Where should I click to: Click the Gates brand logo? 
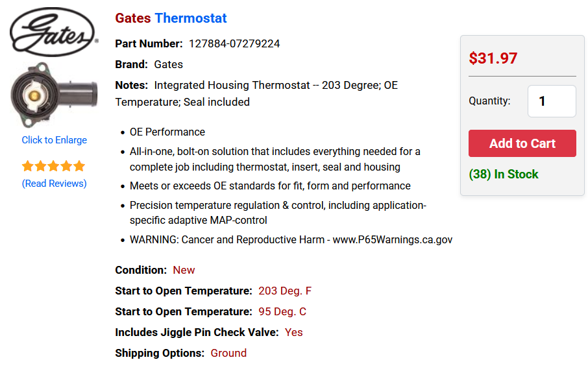point(53,32)
